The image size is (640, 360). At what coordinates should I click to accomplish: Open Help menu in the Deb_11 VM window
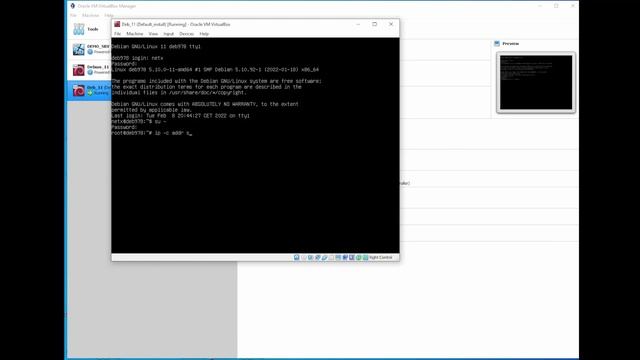pos(204,34)
